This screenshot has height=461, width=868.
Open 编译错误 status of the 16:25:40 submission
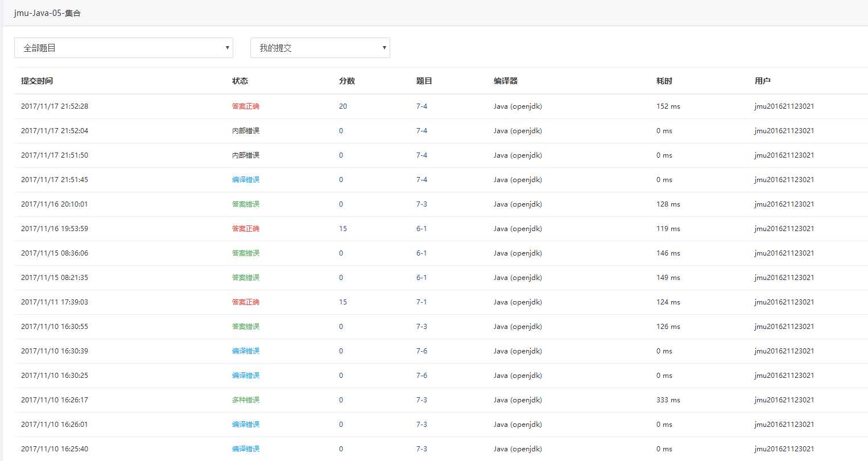pyautogui.click(x=246, y=449)
